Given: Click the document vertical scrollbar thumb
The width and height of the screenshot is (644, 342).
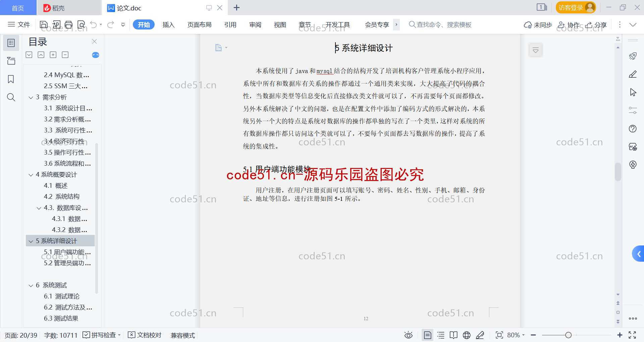Looking at the screenshot, I should point(618,172).
